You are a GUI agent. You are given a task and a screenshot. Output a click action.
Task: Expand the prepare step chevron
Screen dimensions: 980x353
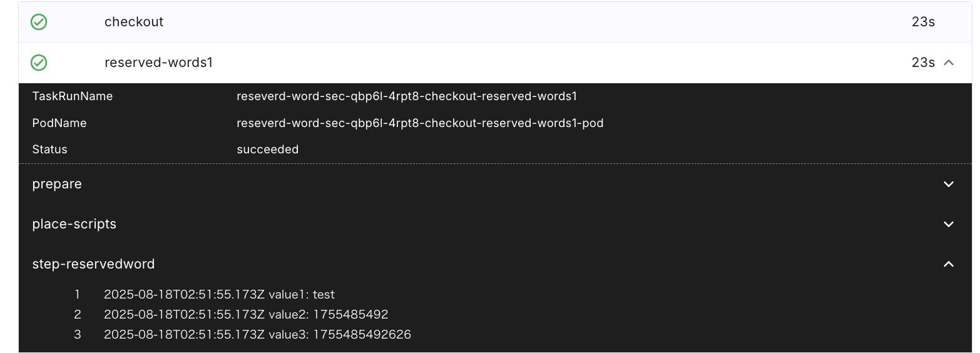click(x=949, y=184)
